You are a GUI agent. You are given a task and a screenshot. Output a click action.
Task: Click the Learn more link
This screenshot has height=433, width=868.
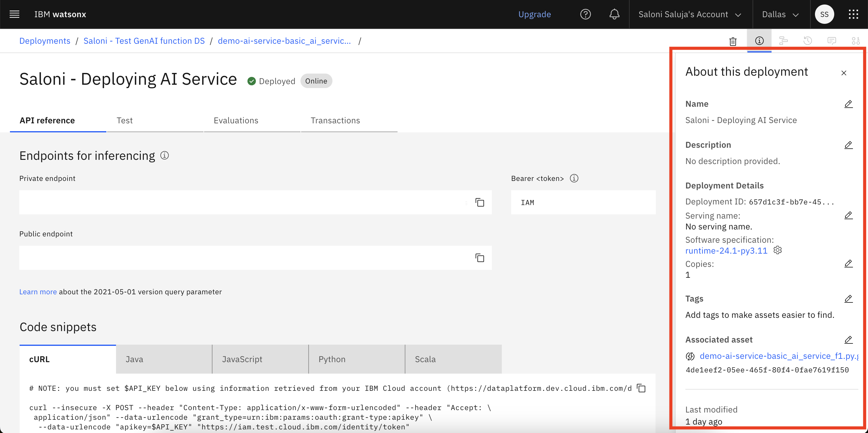pos(38,292)
